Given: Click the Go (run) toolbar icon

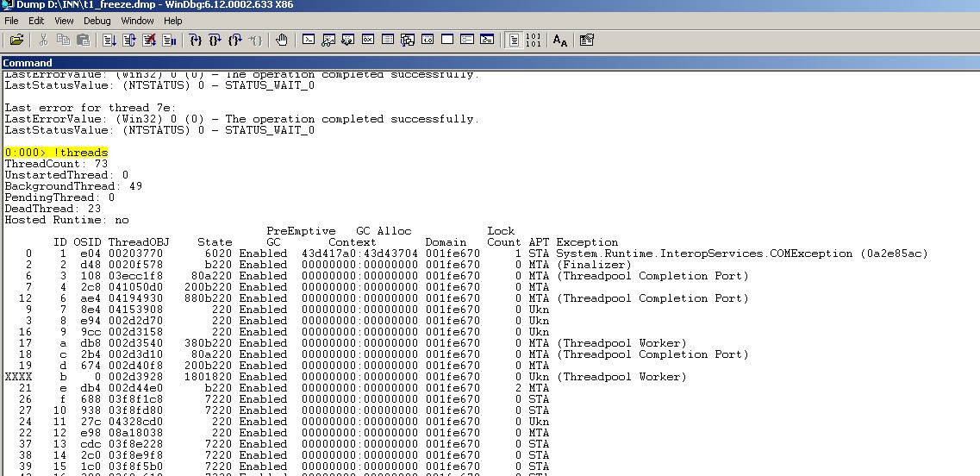Looking at the screenshot, I should [x=109, y=40].
